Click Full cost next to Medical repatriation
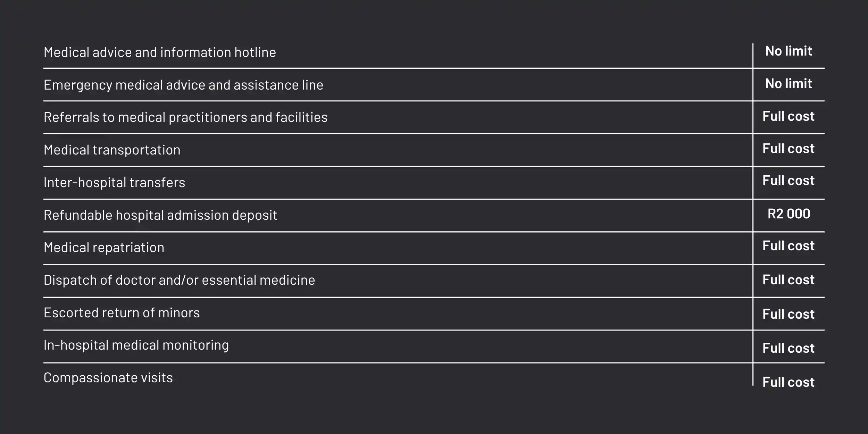Viewport: 868px width, 434px height. click(x=788, y=246)
